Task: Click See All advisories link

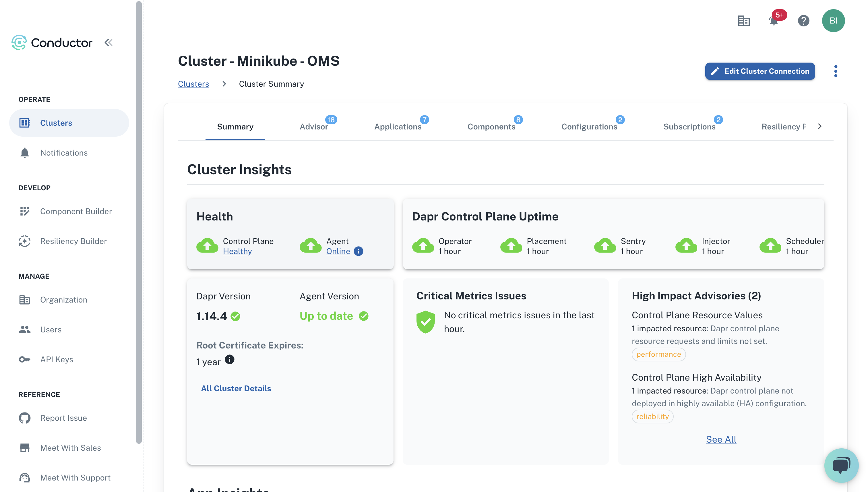Action: (721, 439)
